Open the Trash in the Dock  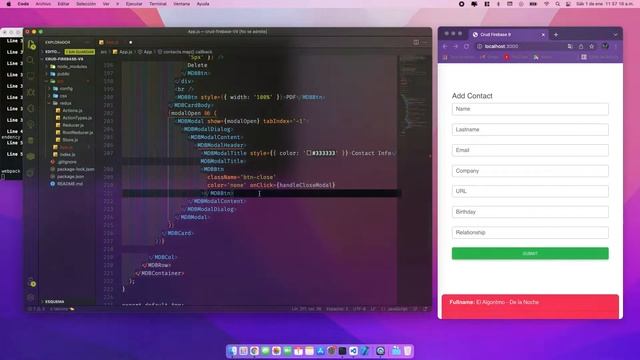407,351
